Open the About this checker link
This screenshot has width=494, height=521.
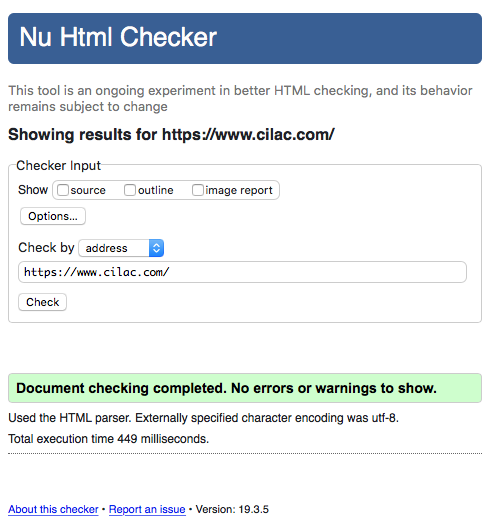pos(53,509)
